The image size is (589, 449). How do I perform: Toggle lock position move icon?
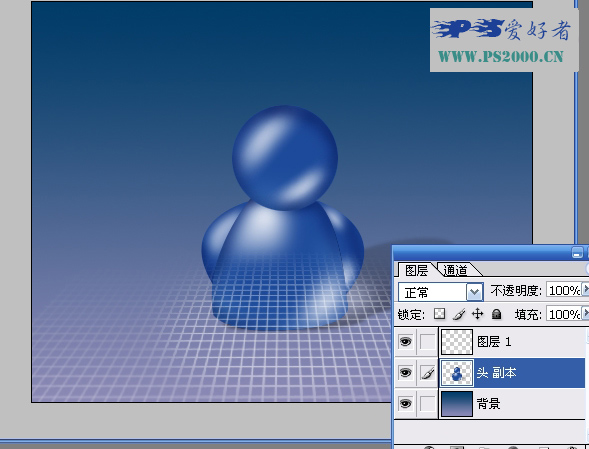pyautogui.click(x=477, y=314)
